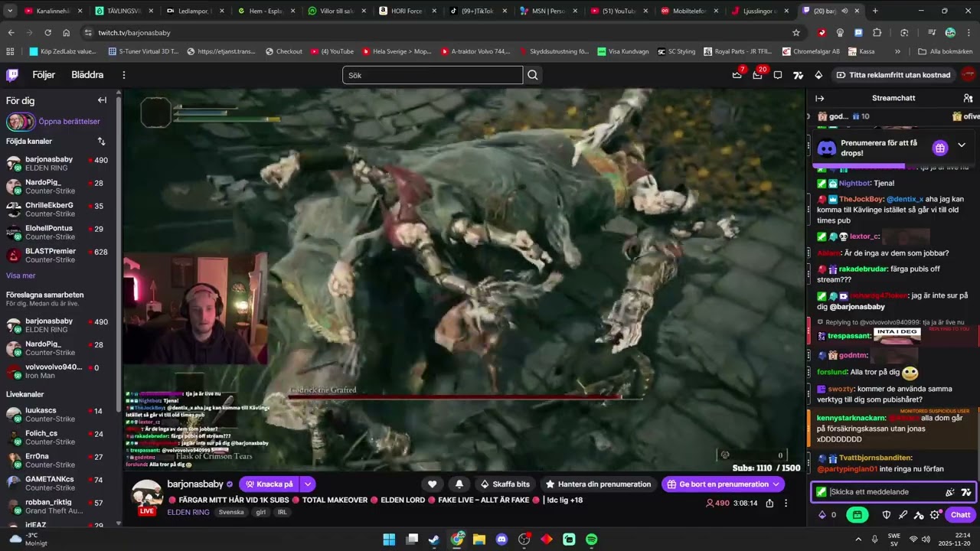Open the Twitch home logo
The width and height of the screenshot is (980, 551).
12,75
